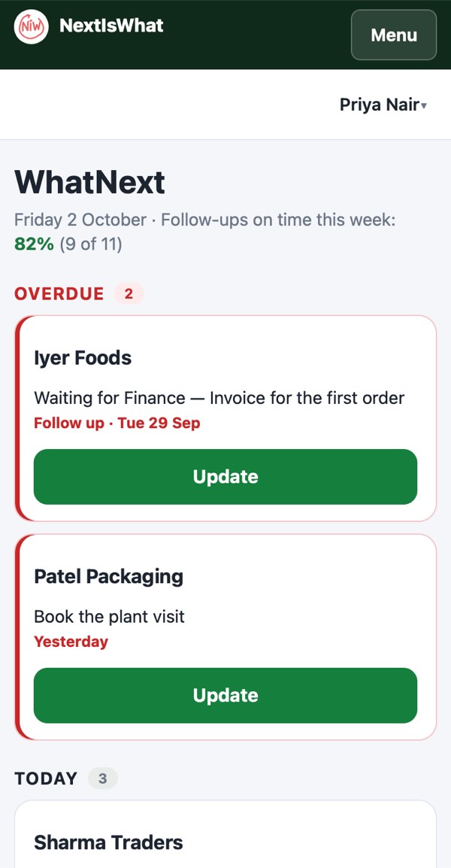Click the Book the plant visit text
Image resolution: width=451 pixels, height=868 pixels.
[x=109, y=616]
